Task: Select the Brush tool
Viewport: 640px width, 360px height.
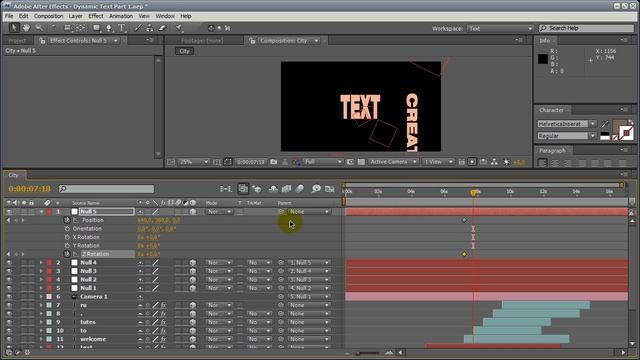Action: pos(138,28)
